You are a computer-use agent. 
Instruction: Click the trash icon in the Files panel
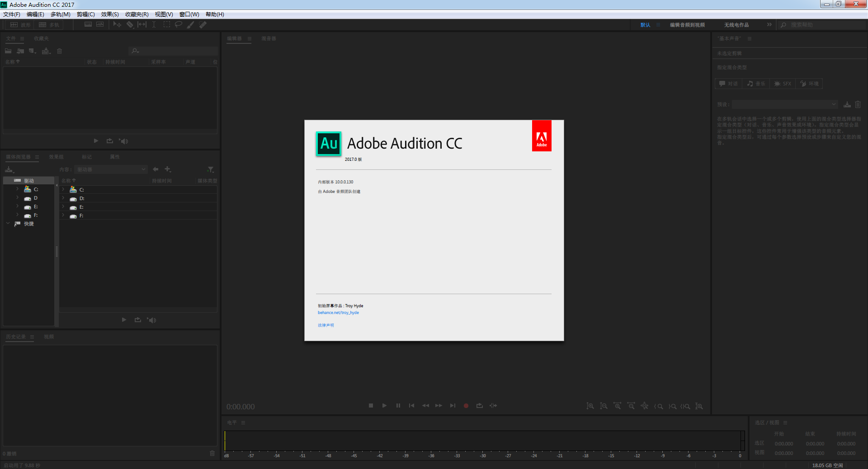(59, 51)
